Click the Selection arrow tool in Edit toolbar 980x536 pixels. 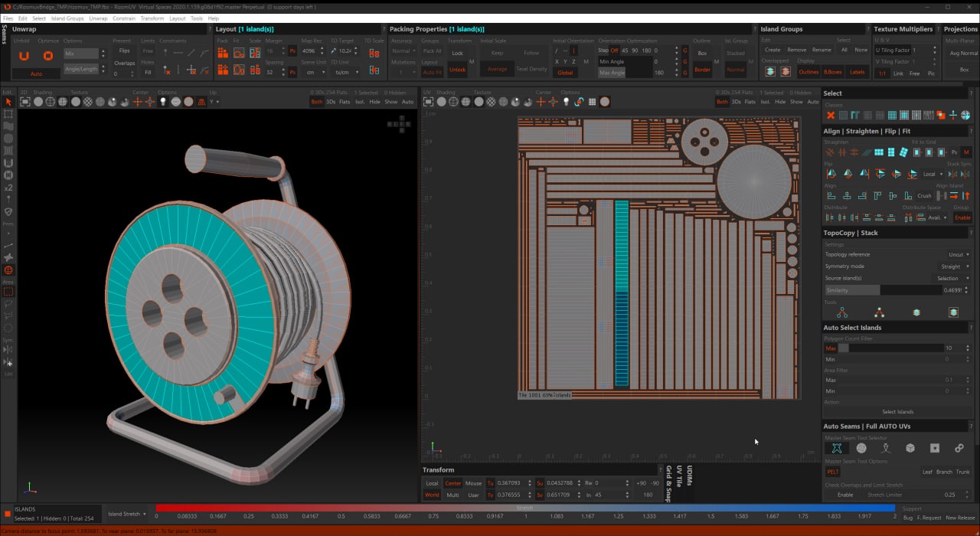pos(8,102)
